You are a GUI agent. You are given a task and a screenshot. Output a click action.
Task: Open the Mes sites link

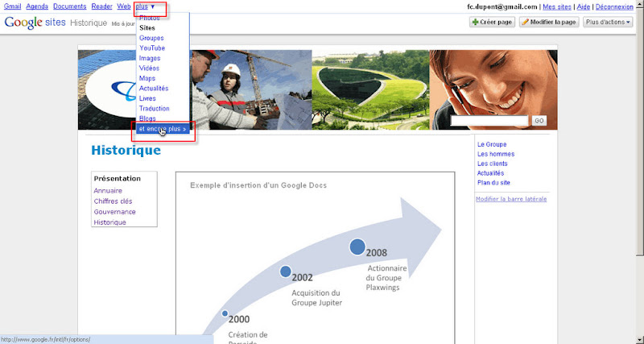click(557, 7)
